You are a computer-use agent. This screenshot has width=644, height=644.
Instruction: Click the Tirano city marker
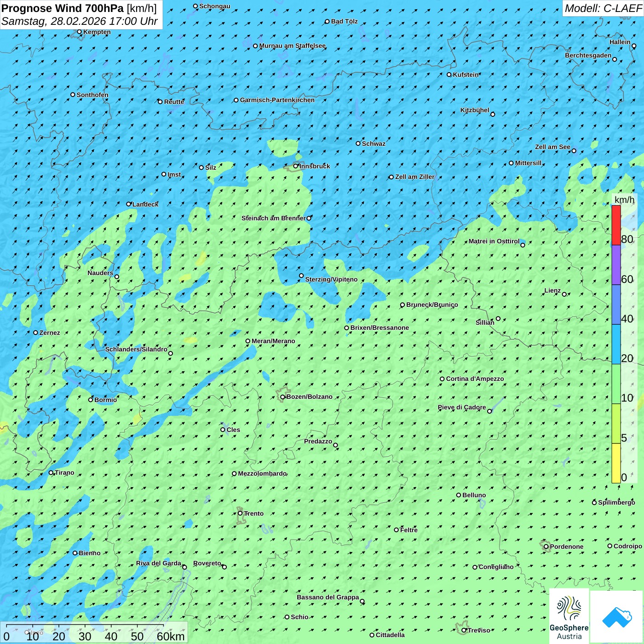[51, 472]
